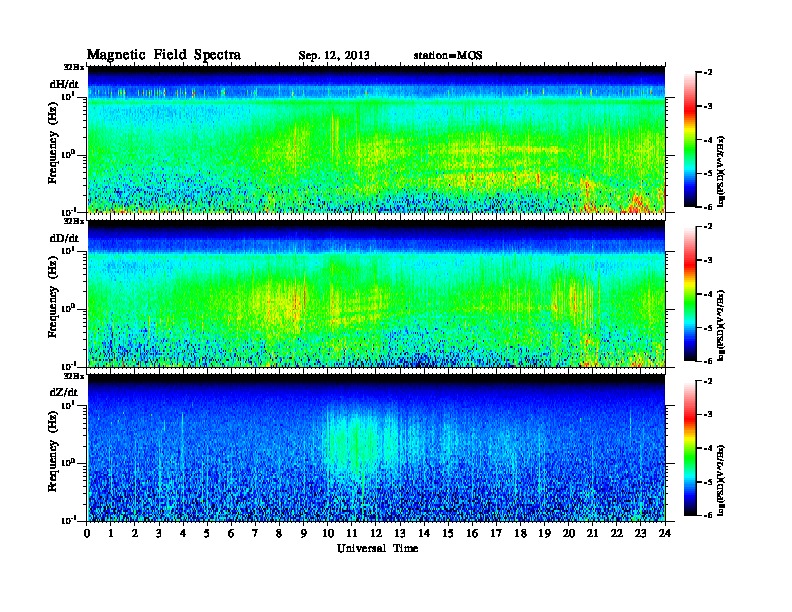The image size is (792, 612).
Task: Click hour 10 on the time axis
Action: pos(328,533)
